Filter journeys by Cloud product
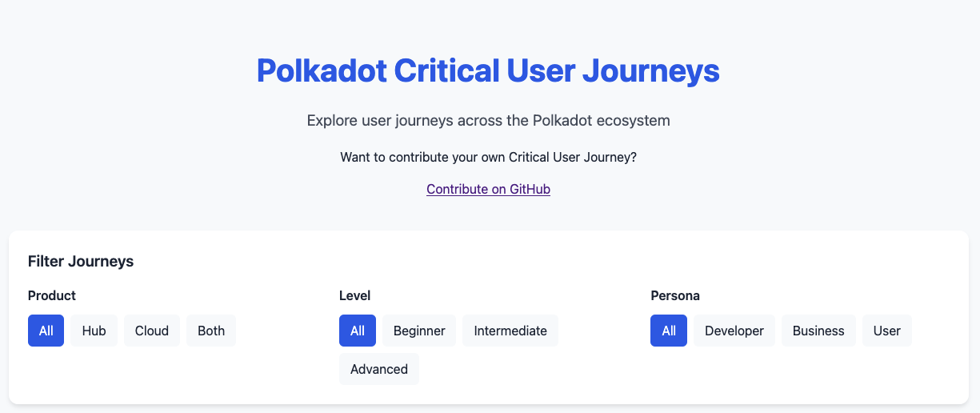Screen dimensions: 980x413 152,331
